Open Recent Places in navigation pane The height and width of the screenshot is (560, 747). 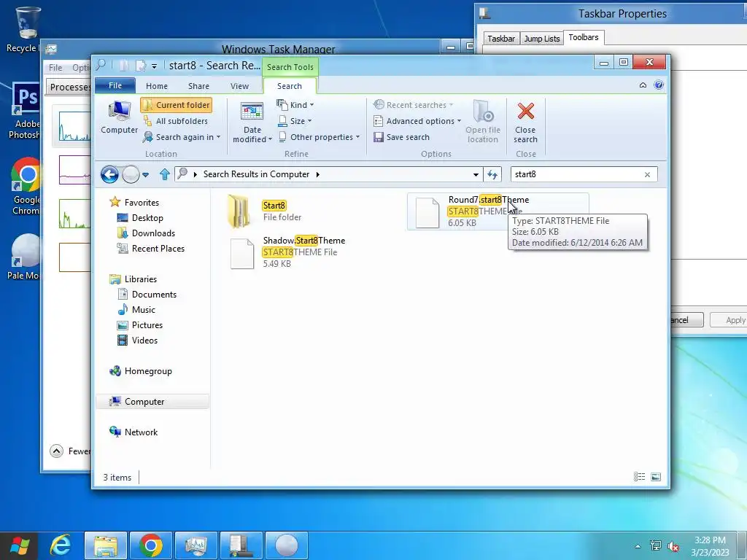[x=158, y=249]
